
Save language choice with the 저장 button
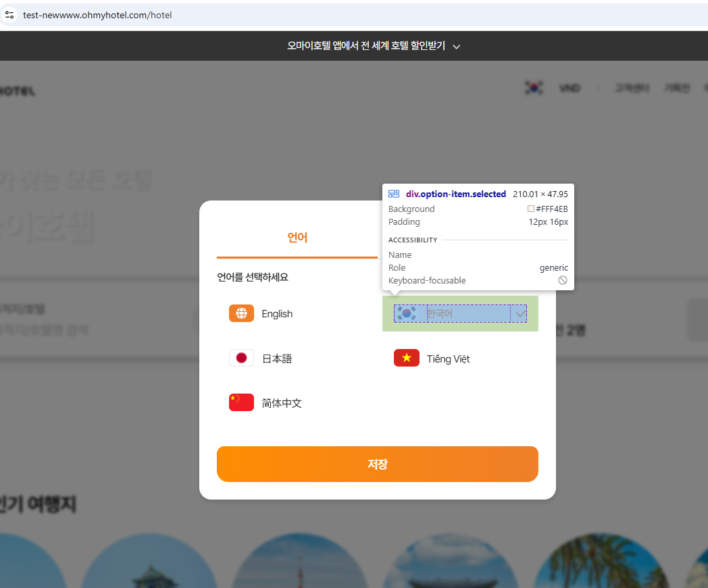point(378,464)
